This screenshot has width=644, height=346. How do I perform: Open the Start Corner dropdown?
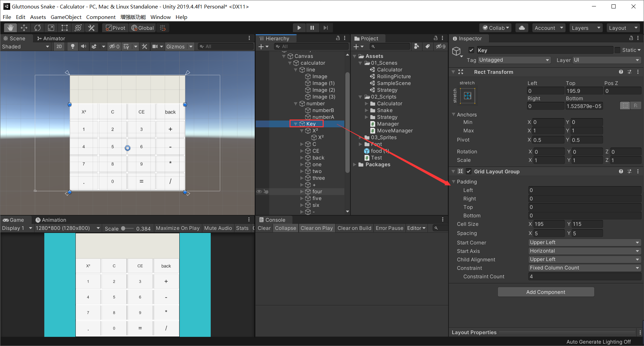(584, 242)
